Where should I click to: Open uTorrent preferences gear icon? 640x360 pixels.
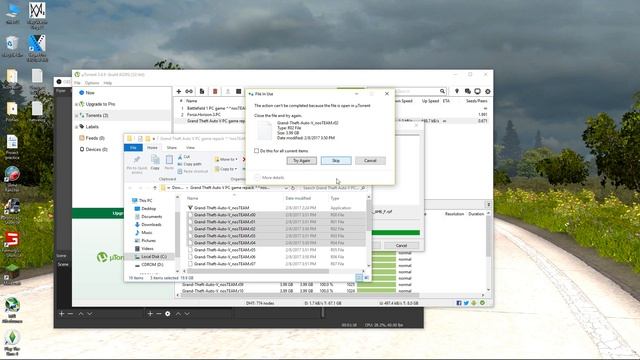tap(487, 91)
